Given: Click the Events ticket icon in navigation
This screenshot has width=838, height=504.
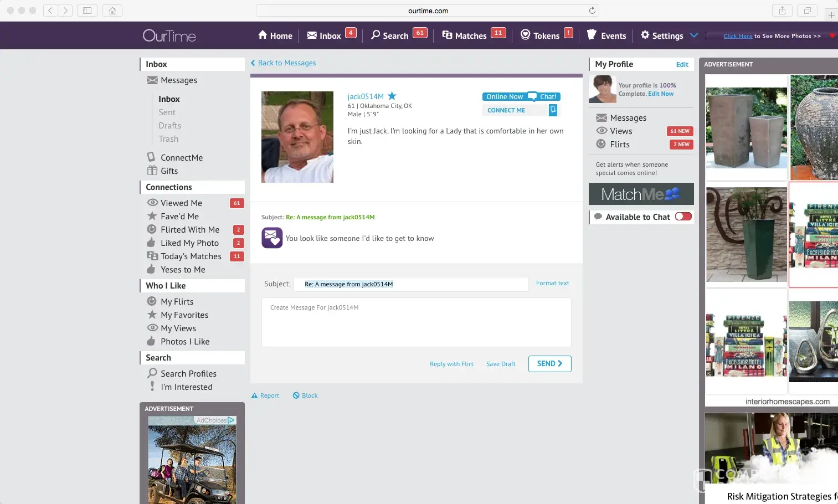Looking at the screenshot, I should click(x=592, y=35).
